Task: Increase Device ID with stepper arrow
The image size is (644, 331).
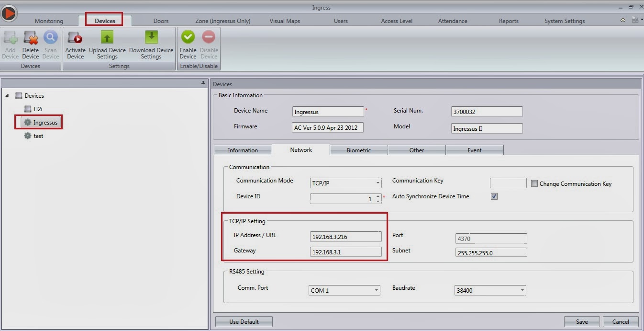Action: click(378, 196)
